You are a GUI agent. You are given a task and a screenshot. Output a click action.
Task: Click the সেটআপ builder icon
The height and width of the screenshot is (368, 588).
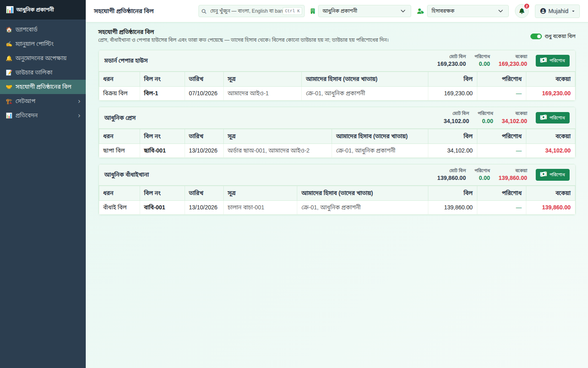point(9,101)
